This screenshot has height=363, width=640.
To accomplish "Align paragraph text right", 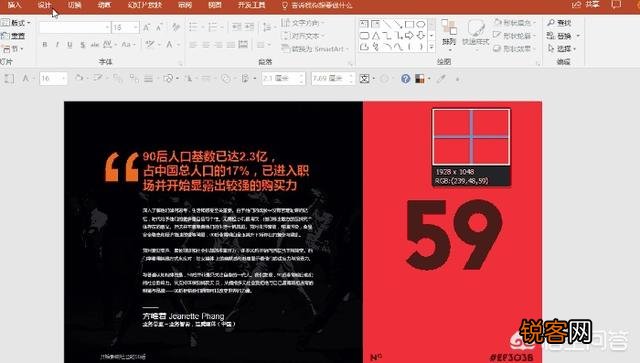I will [x=218, y=45].
